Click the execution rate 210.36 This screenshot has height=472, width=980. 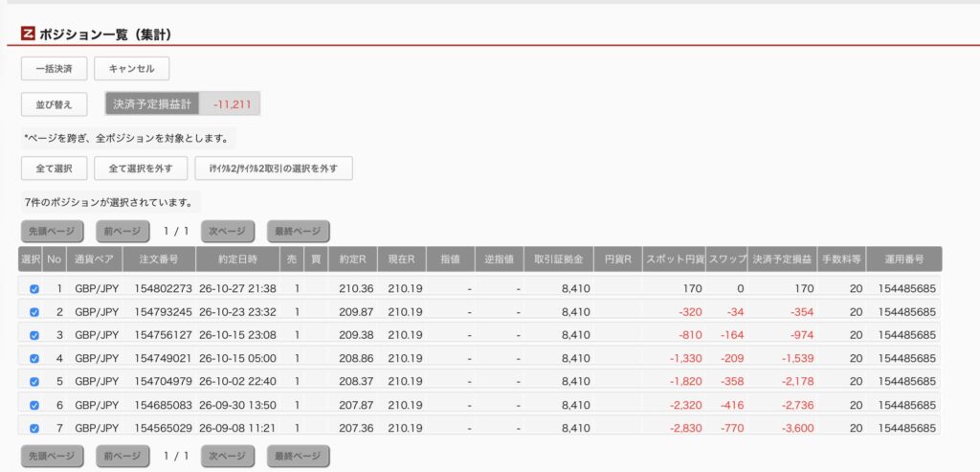[356, 289]
